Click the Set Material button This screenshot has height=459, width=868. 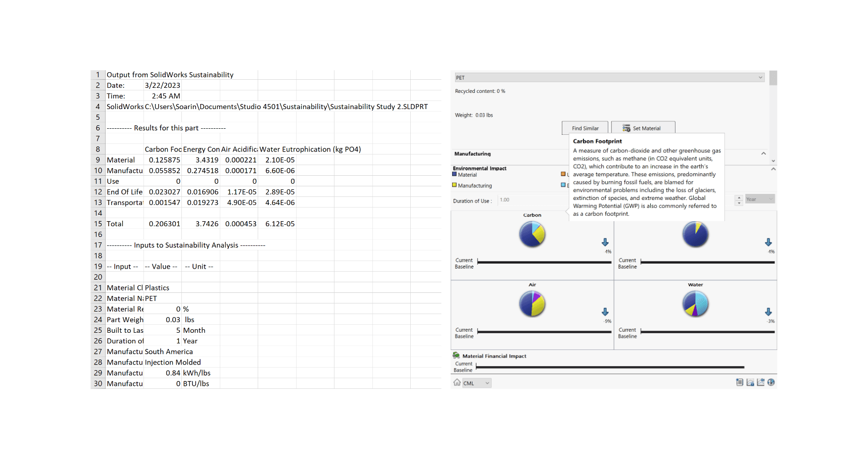coord(643,128)
